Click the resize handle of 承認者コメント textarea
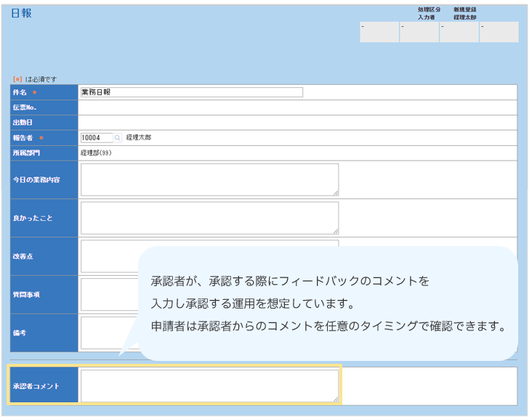 coord(336,399)
